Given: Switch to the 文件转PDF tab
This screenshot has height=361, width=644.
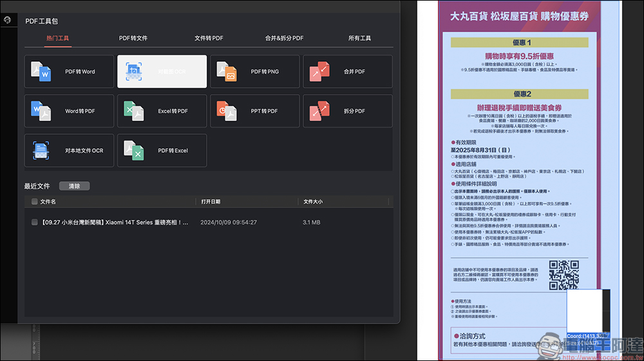Looking at the screenshot, I should pos(209,38).
